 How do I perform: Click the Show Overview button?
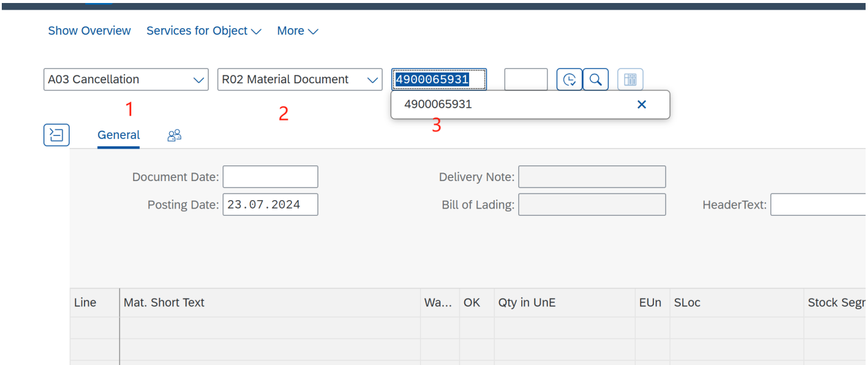point(89,31)
